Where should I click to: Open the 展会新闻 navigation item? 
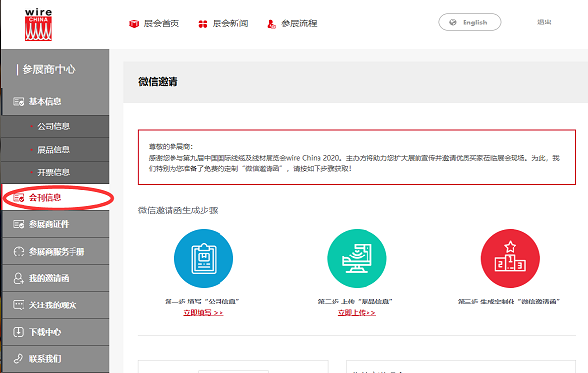(223, 23)
